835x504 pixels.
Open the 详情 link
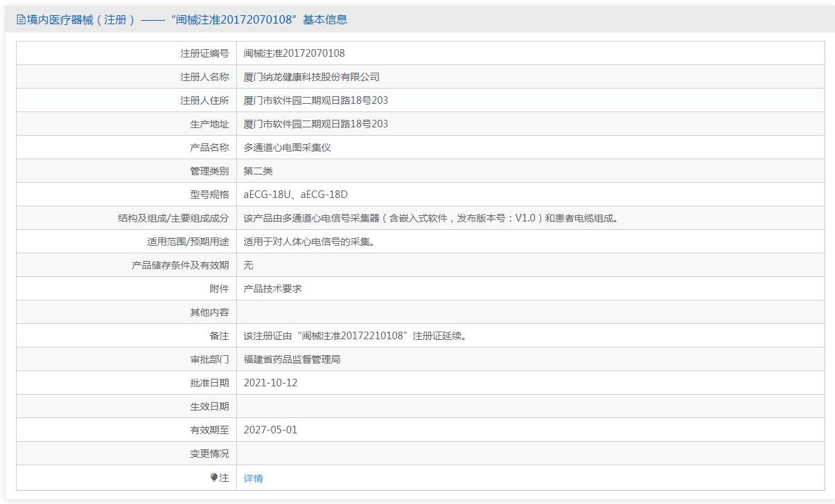tap(254, 478)
